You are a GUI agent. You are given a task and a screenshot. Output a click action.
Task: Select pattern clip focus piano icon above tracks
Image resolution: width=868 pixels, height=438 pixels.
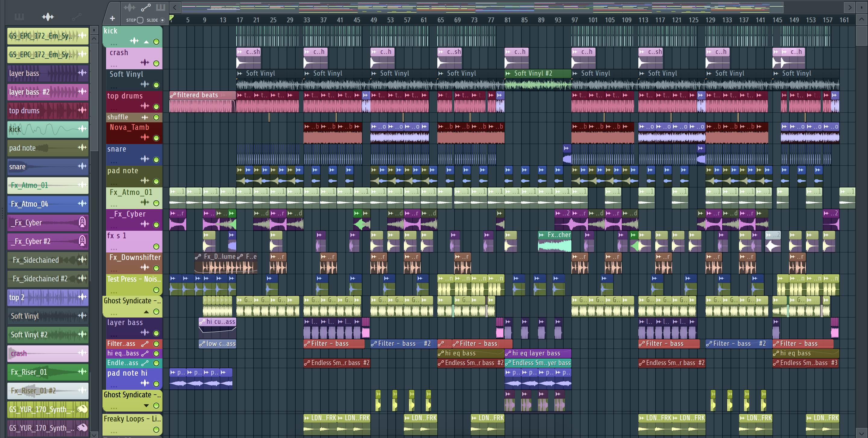click(160, 8)
